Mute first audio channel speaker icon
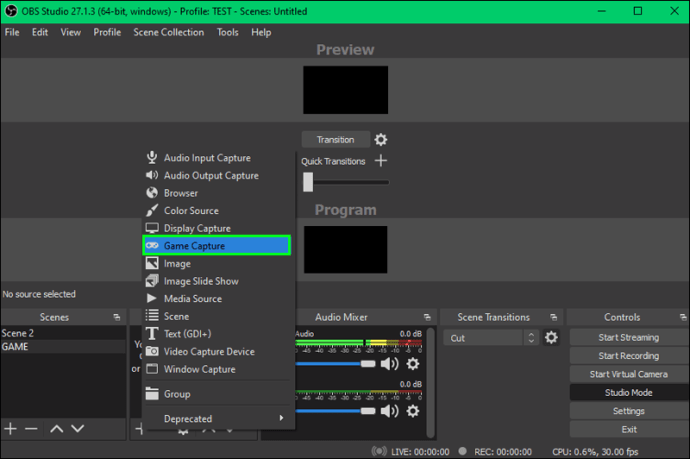Screen dimensions: 690x459 [389, 364]
